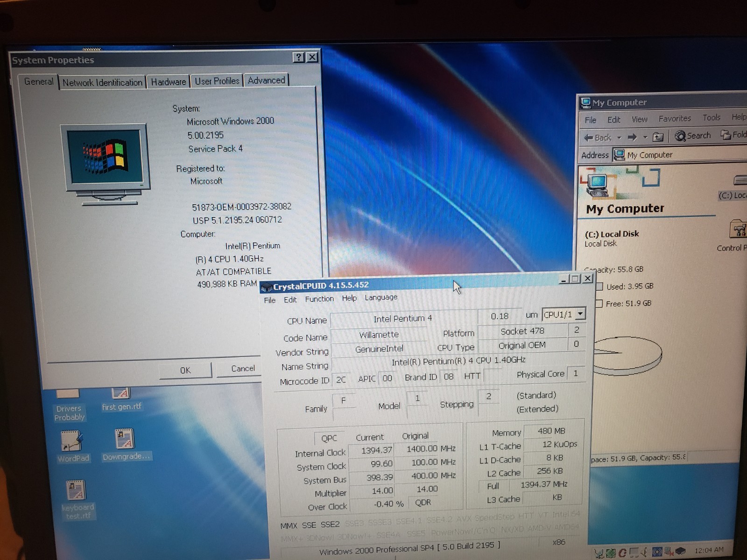
Task: Click the 'GenuineIntel' vendor string value
Action: coord(379,349)
